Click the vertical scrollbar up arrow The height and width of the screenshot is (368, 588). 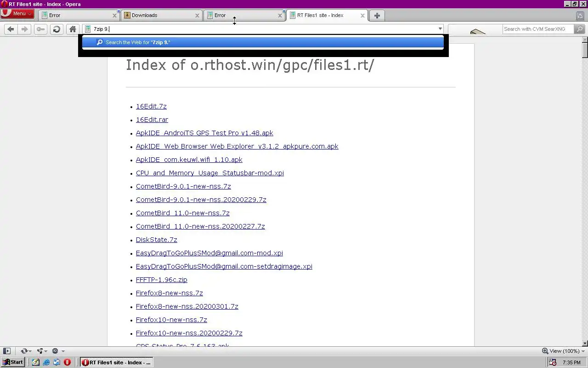pos(585,40)
